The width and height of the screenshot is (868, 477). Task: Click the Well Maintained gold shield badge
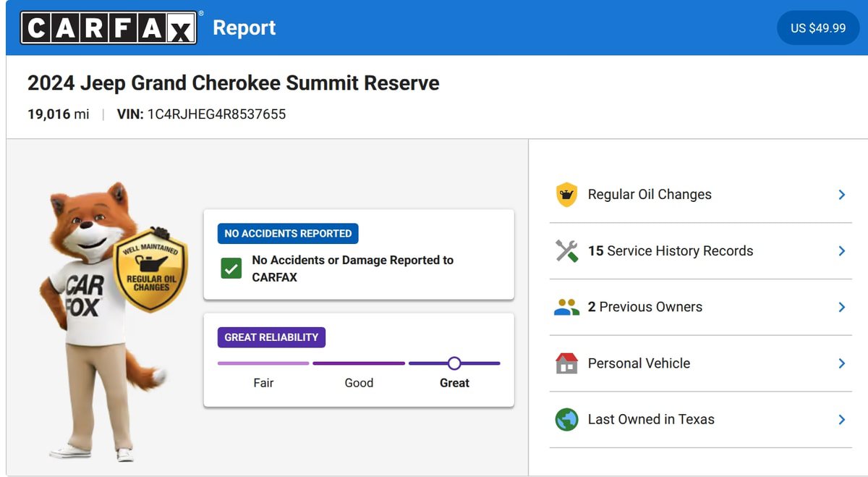pos(150,269)
